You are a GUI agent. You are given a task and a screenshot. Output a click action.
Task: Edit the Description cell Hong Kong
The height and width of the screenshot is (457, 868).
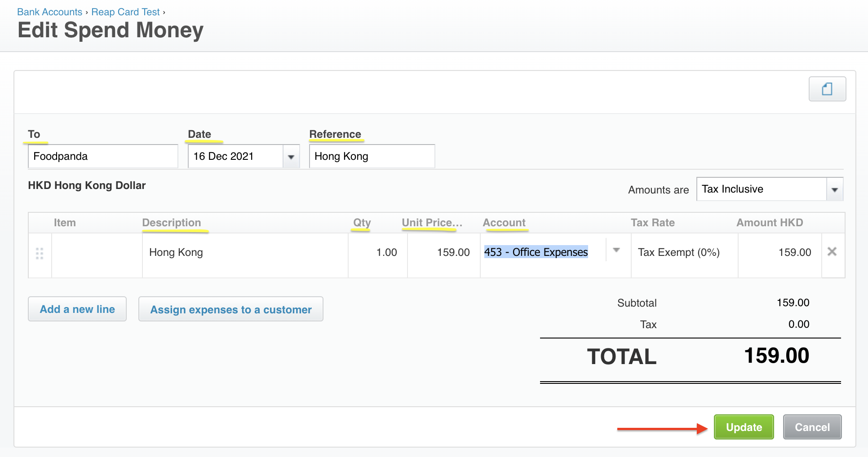pyautogui.click(x=245, y=253)
